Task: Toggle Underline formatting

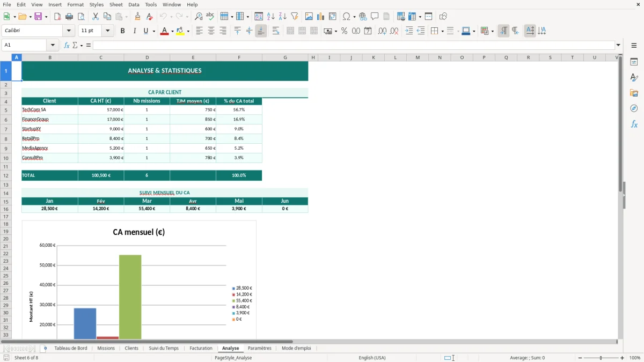Action: pos(145,31)
